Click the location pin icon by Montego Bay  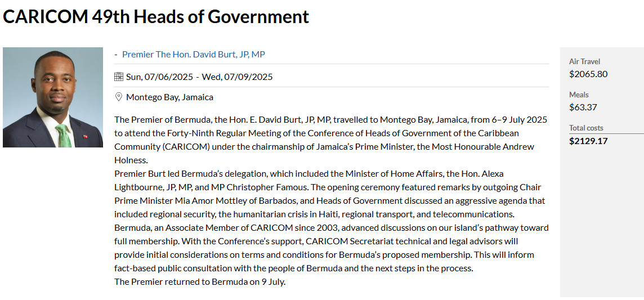click(x=119, y=97)
